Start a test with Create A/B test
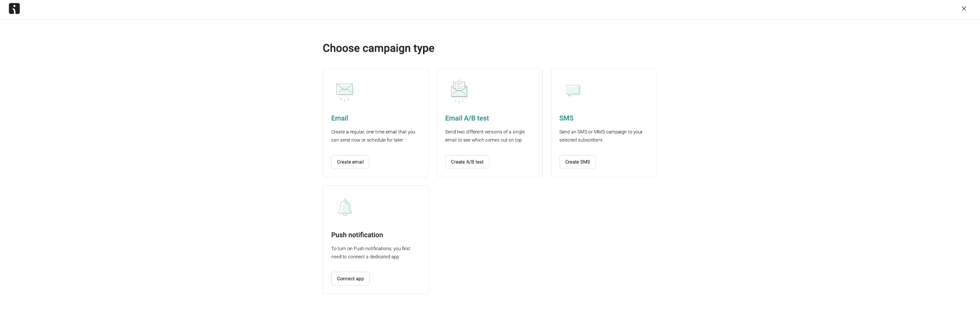Image resolution: width=980 pixels, height=320 pixels. click(x=467, y=162)
